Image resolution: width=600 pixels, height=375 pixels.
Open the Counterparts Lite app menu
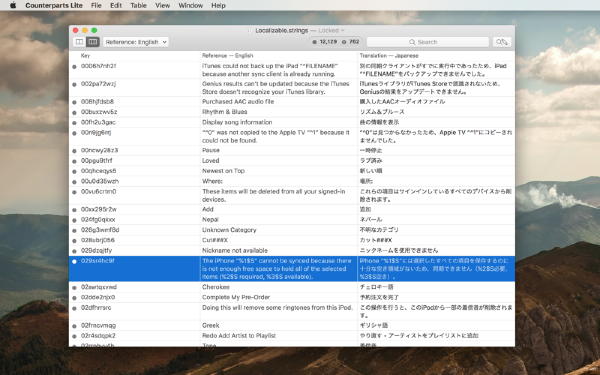coord(54,5)
